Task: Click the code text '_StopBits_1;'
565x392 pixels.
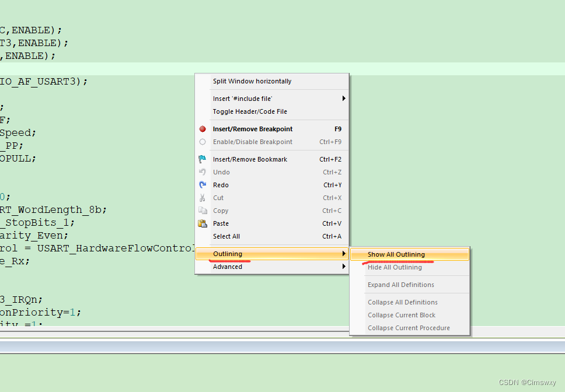Action: [37, 222]
